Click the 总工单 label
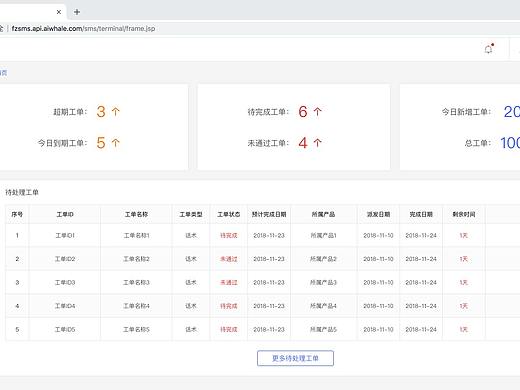This screenshot has height=390, width=520. pyautogui.click(x=477, y=143)
